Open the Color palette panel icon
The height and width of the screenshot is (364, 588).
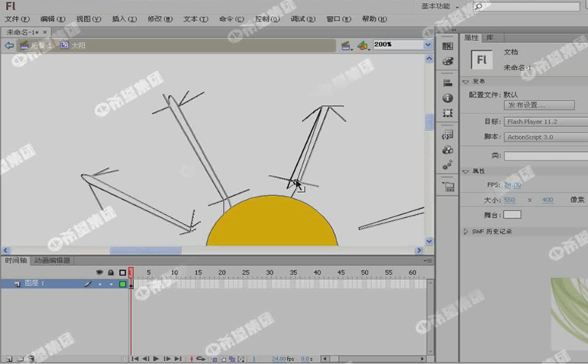(x=448, y=61)
